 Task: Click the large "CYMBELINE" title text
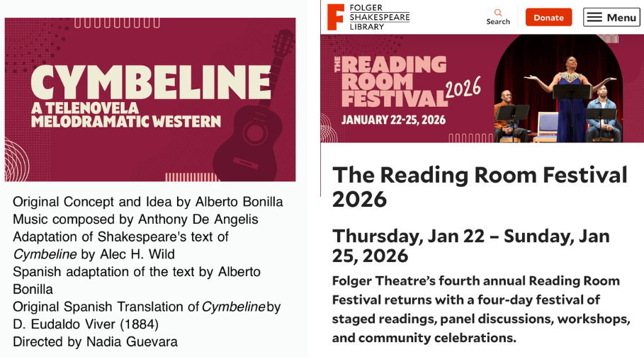click(151, 82)
